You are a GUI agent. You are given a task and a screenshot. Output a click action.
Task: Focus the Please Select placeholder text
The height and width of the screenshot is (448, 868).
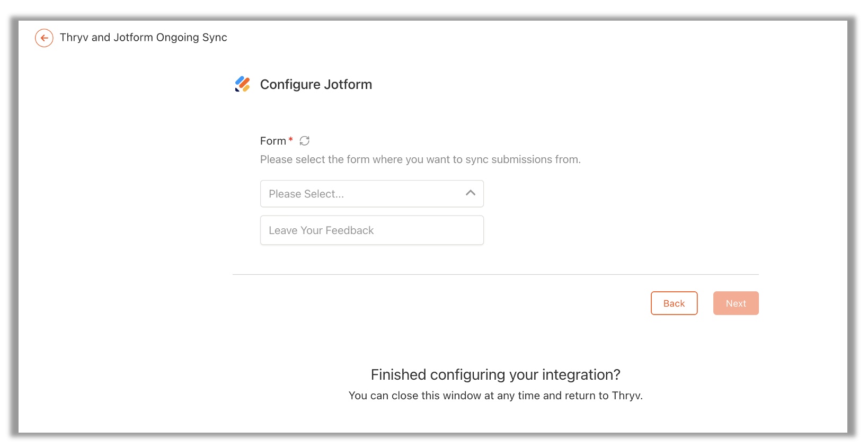[x=306, y=194]
